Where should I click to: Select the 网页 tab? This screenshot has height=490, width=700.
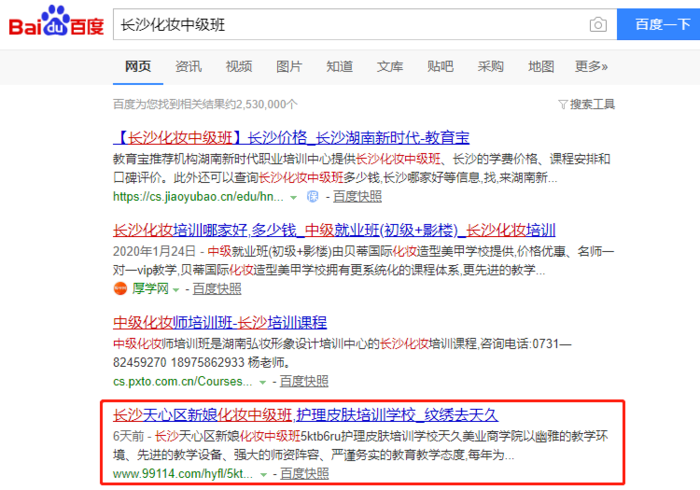tap(138, 66)
